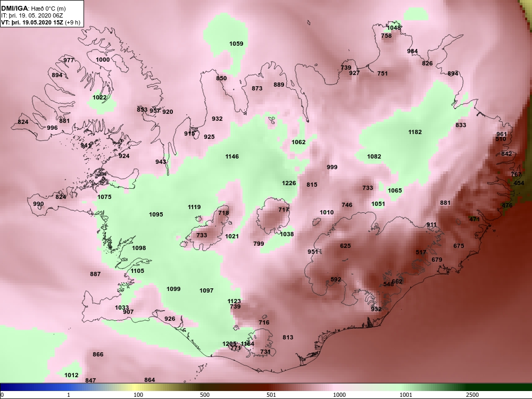Select the map value 873
The image size is (532, 399).
[x=257, y=88]
